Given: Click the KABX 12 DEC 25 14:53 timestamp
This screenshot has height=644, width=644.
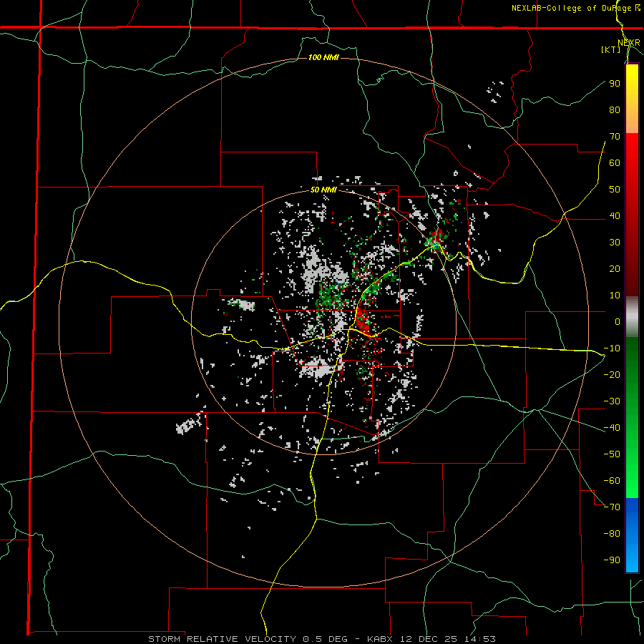Looking at the screenshot, I should pyautogui.click(x=431, y=639).
